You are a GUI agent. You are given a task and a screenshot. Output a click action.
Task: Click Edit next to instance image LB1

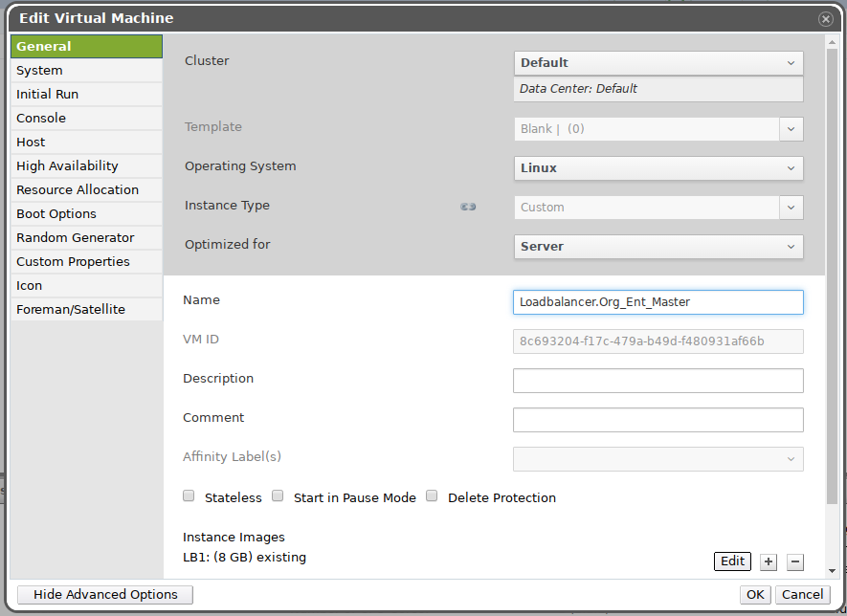pyautogui.click(x=732, y=561)
